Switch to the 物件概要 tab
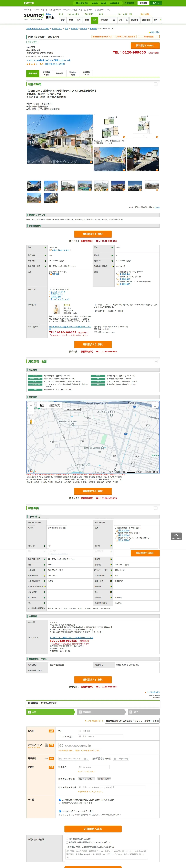This screenshot has width=186, height=868. [59, 73]
